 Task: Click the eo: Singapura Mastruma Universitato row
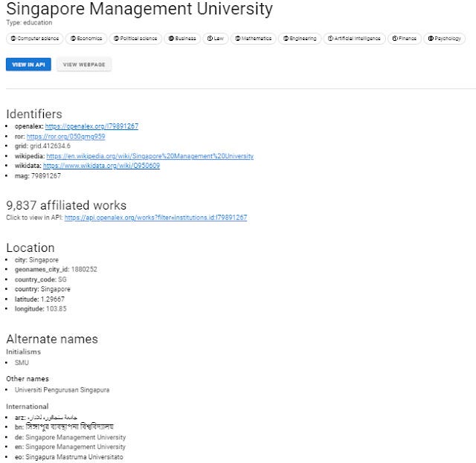click(69, 457)
